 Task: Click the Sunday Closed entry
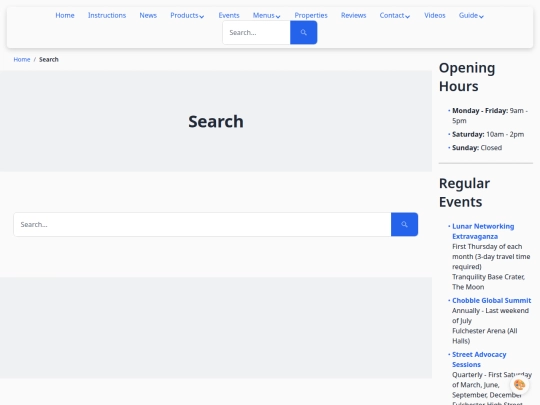(x=477, y=148)
